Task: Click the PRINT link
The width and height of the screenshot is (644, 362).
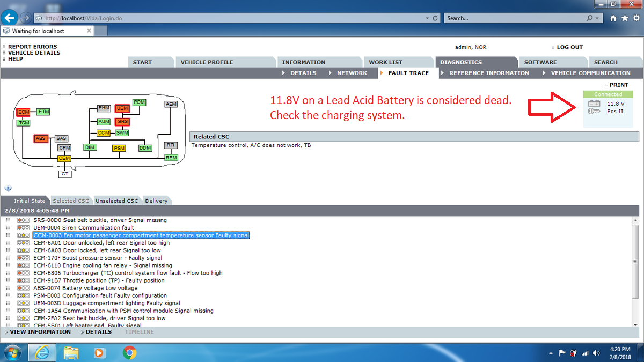Action: coord(618,85)
